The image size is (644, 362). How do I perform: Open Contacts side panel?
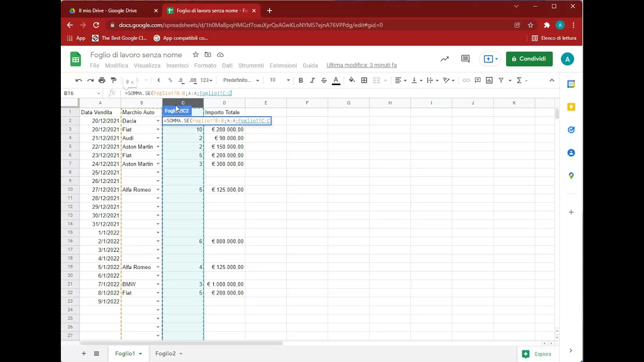click(571, 153)
